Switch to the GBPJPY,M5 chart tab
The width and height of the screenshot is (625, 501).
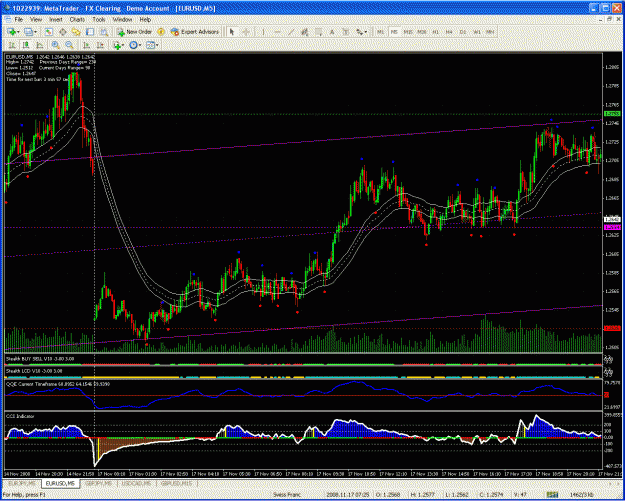pyautogui.click(x=99, y=483)
